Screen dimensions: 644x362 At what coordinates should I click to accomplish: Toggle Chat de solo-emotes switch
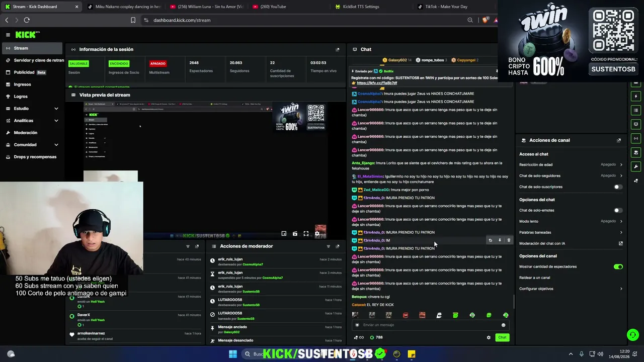(618, 210)
